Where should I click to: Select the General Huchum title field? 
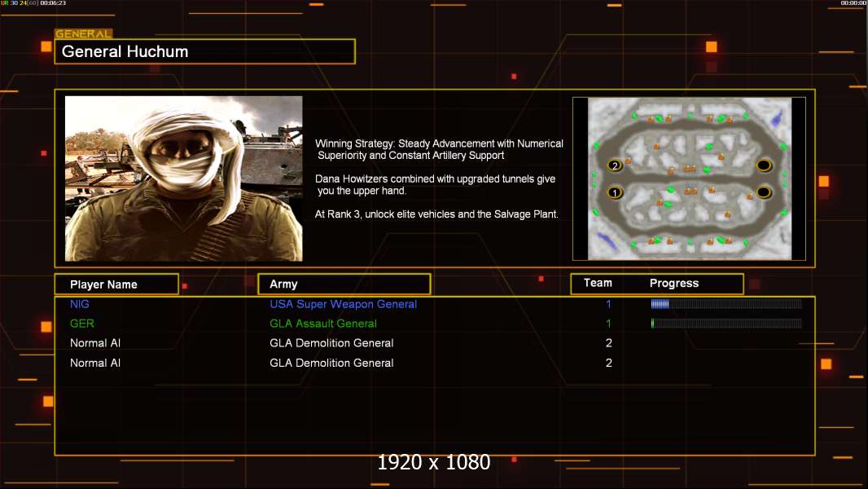[x=205, y=51]
